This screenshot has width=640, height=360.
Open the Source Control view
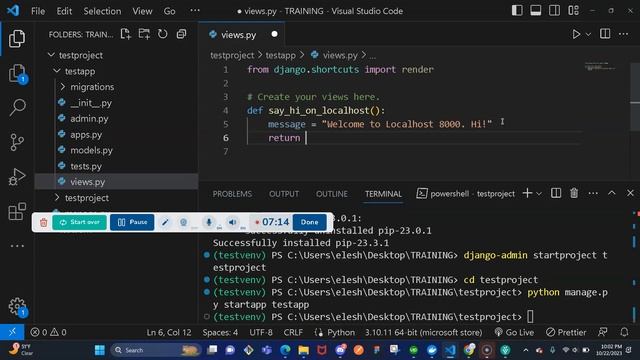click(17, 142)
